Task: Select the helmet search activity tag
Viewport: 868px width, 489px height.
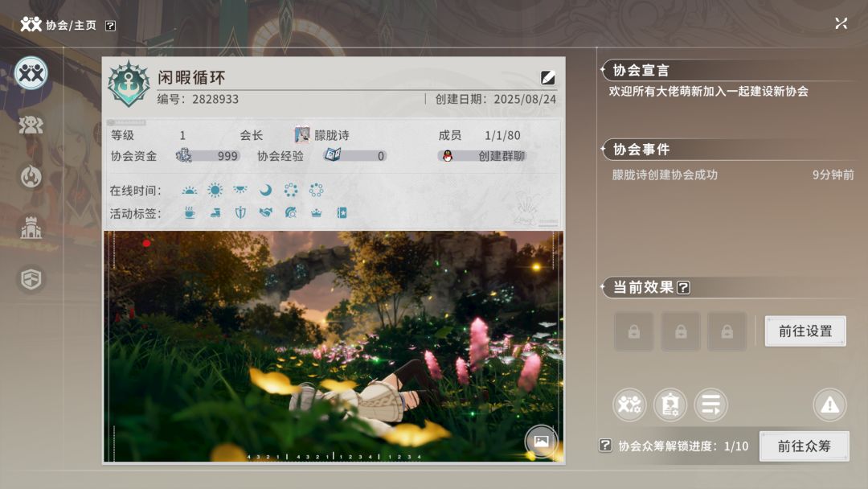Action: (291, 213)
